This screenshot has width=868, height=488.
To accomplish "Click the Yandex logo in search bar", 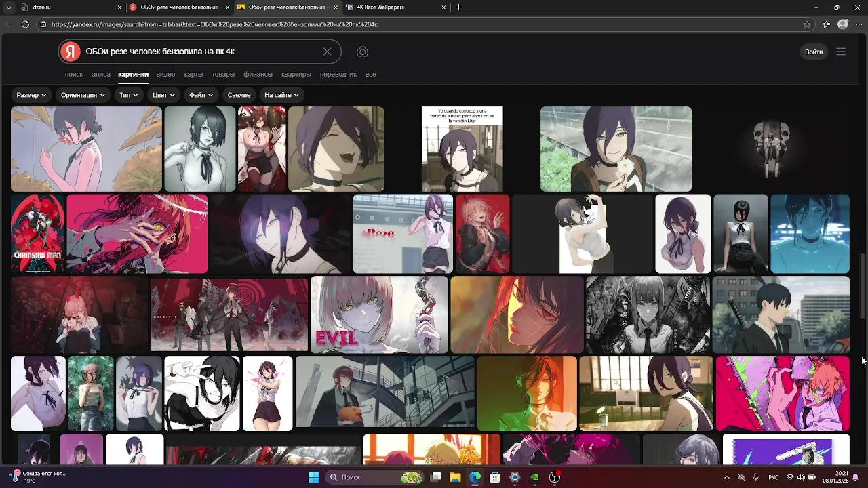I will click(x=70, y=52).
